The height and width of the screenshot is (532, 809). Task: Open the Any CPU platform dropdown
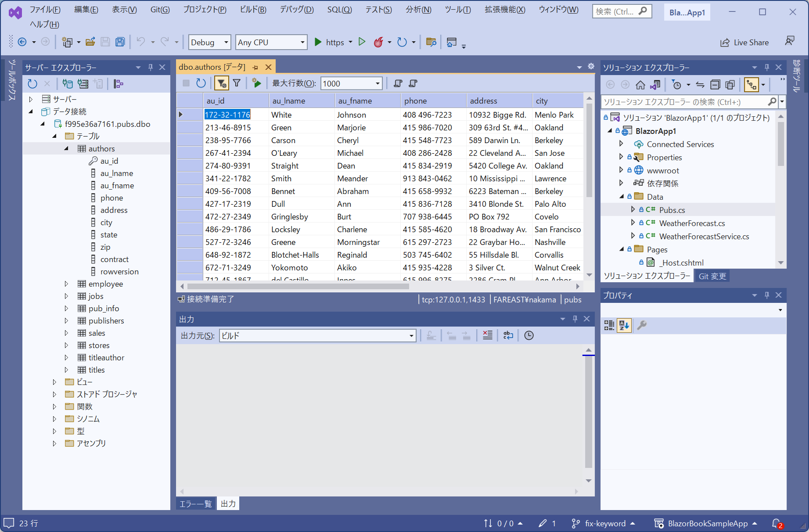(x=302, y=42)
